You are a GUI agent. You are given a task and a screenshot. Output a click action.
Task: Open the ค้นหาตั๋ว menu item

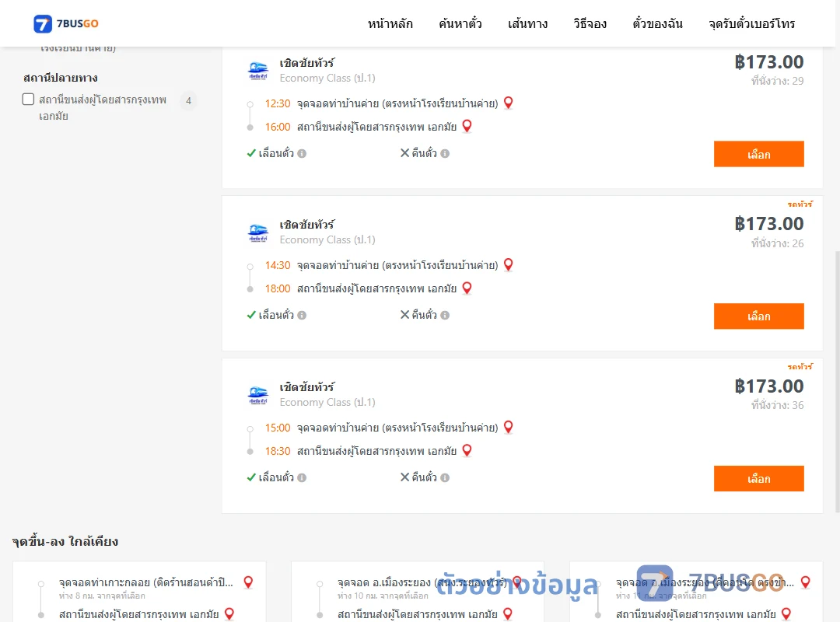(460, 23)
